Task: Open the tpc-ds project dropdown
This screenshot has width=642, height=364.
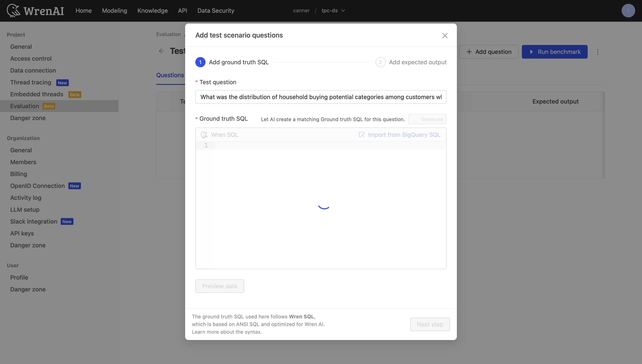Action: click(x=333, y=11)
